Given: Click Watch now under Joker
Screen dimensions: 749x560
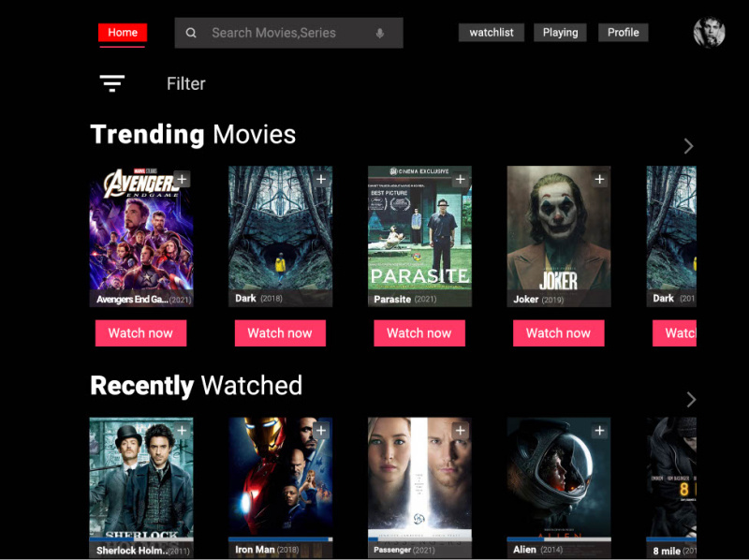Looking at the screenshot, I should pyautogui.click(x=558, y=332).
